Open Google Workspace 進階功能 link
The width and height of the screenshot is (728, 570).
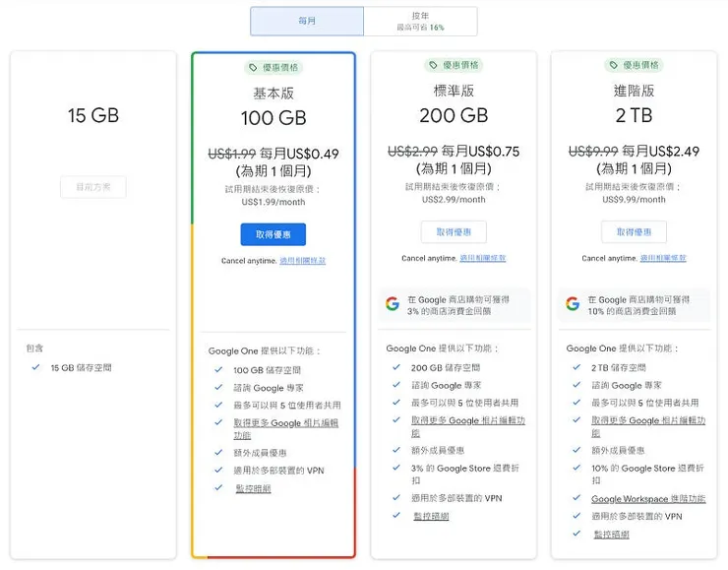click(648, 498)
